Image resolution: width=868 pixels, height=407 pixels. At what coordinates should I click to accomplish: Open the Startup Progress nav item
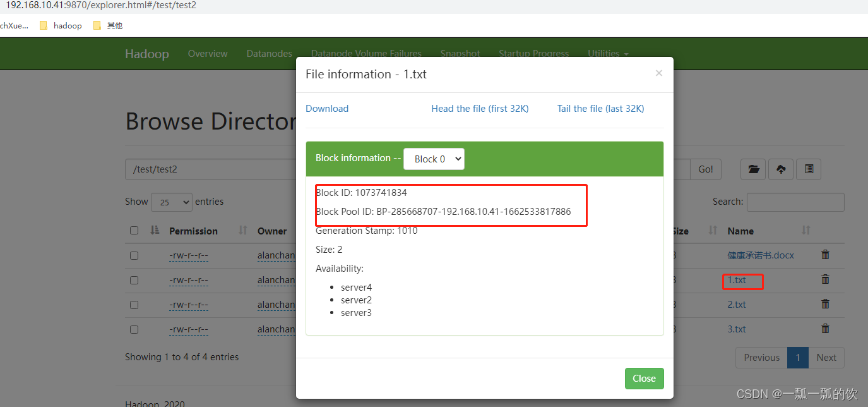(x=534, y=54)
